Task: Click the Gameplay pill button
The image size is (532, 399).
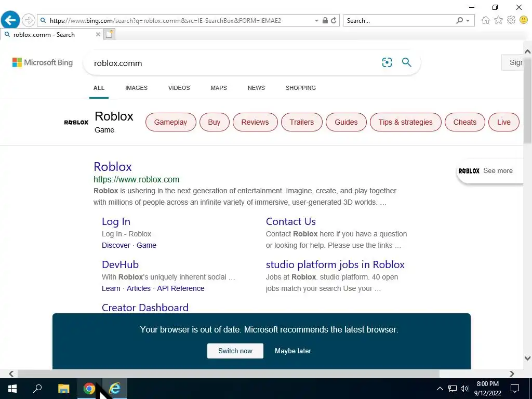Action: point(170,122)
